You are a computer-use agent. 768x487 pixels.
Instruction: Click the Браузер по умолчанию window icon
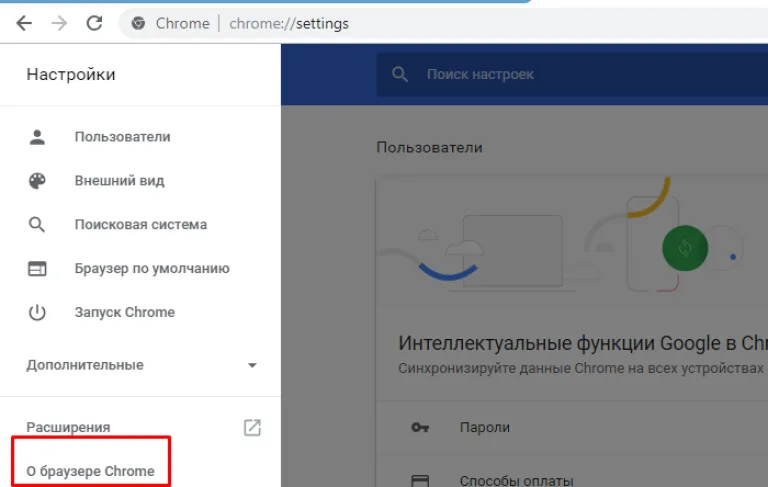[x=37, y=268]
